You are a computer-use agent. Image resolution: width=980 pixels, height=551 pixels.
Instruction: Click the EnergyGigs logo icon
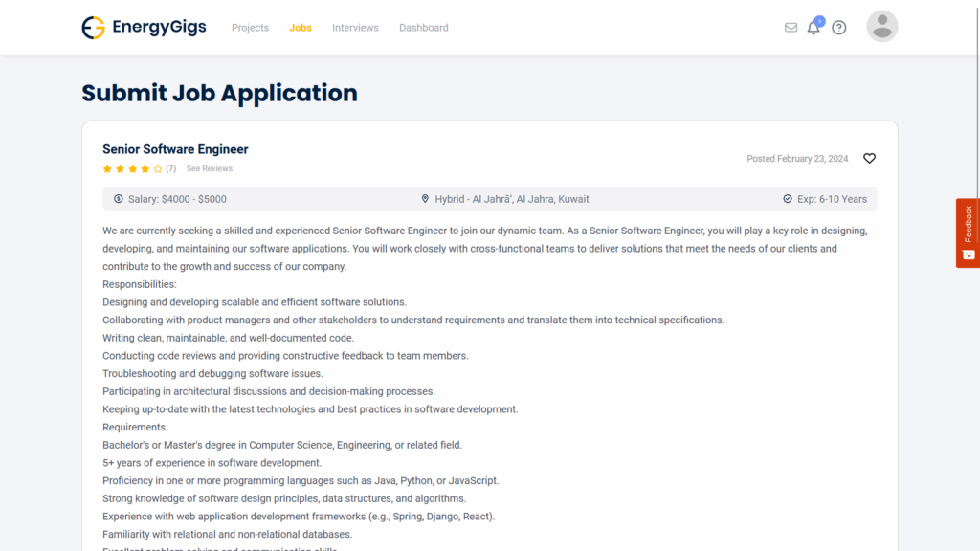pos(93,28)
